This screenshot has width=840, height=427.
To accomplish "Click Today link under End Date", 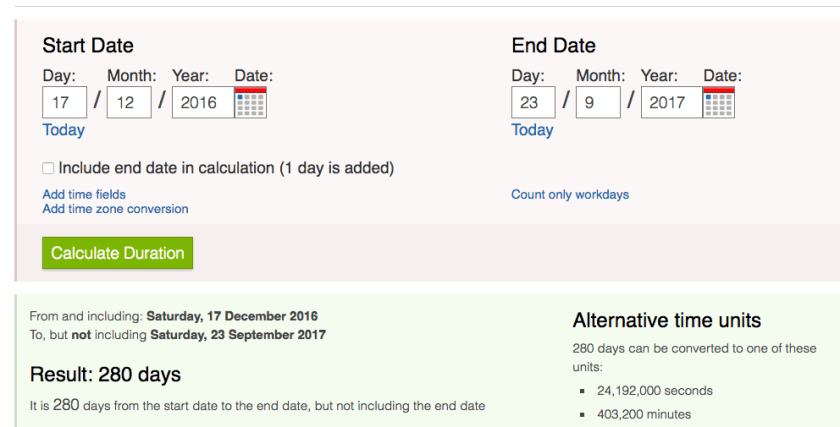I will (532, 130).
